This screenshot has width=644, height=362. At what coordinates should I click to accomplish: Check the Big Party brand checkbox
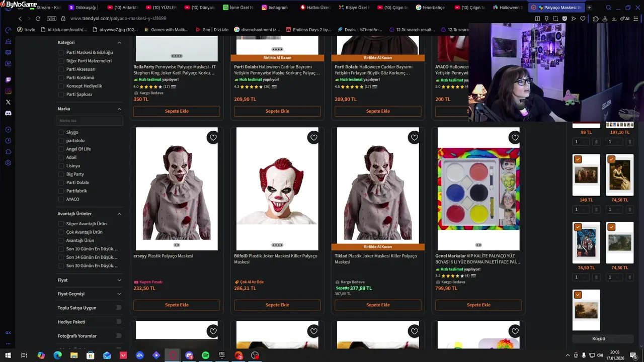[x=61, y=174]
